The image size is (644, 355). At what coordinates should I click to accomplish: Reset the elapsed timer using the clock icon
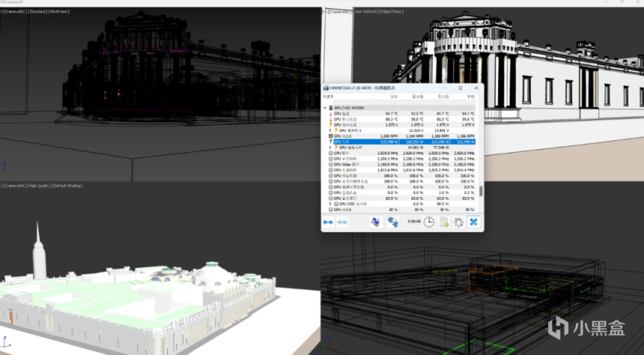(429, 222)
